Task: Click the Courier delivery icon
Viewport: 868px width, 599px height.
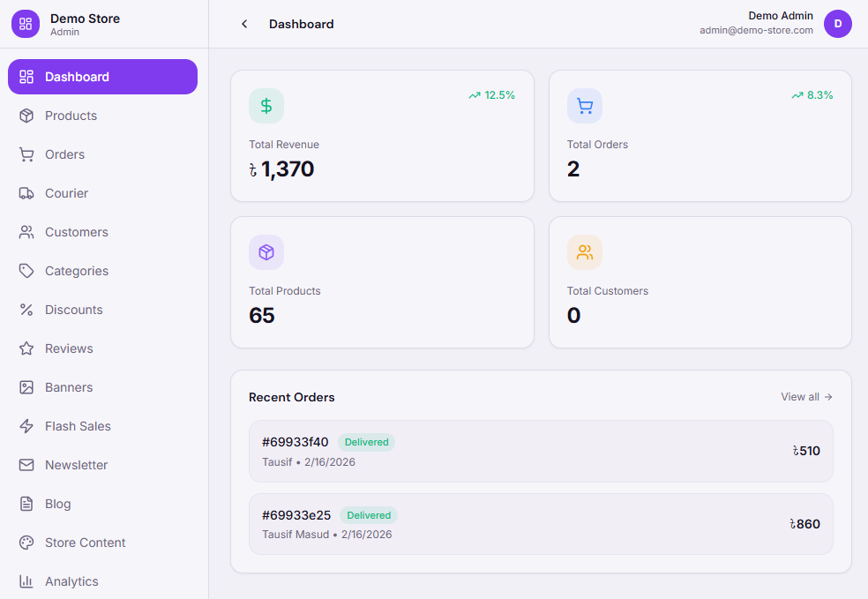Action: coord(27,193)
